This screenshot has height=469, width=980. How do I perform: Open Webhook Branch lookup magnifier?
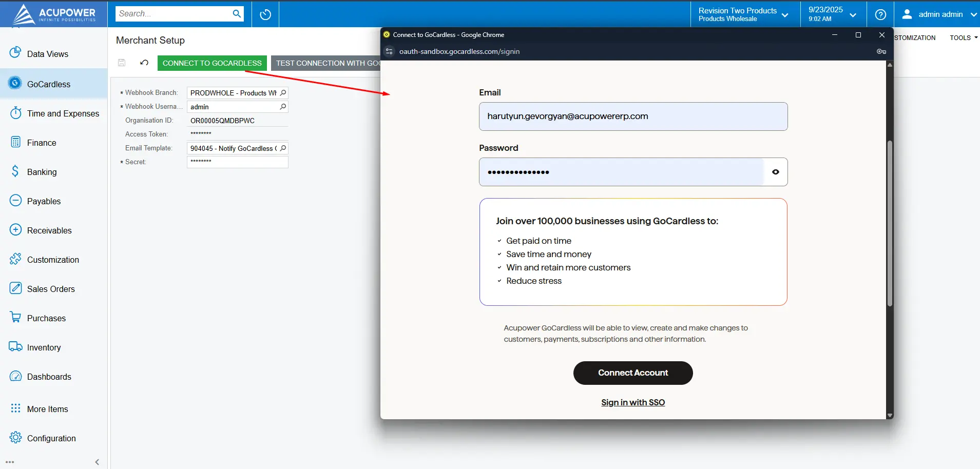[283, 93]
